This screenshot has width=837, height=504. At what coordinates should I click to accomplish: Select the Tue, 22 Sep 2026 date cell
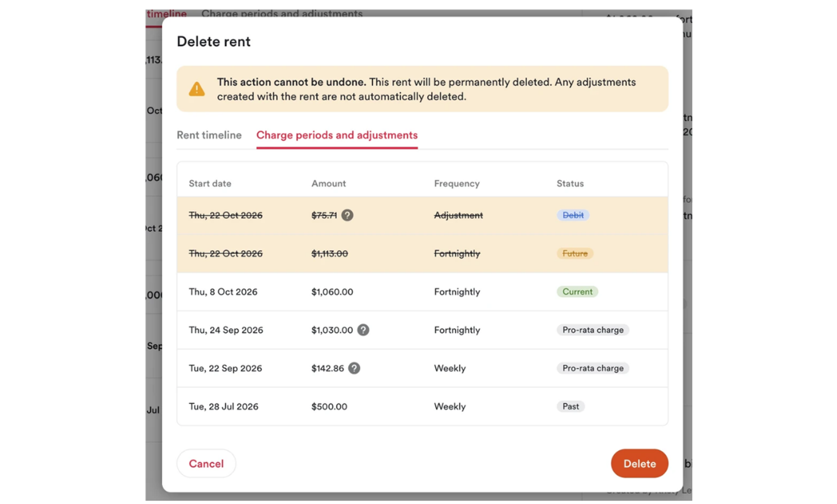pos(225,368)
